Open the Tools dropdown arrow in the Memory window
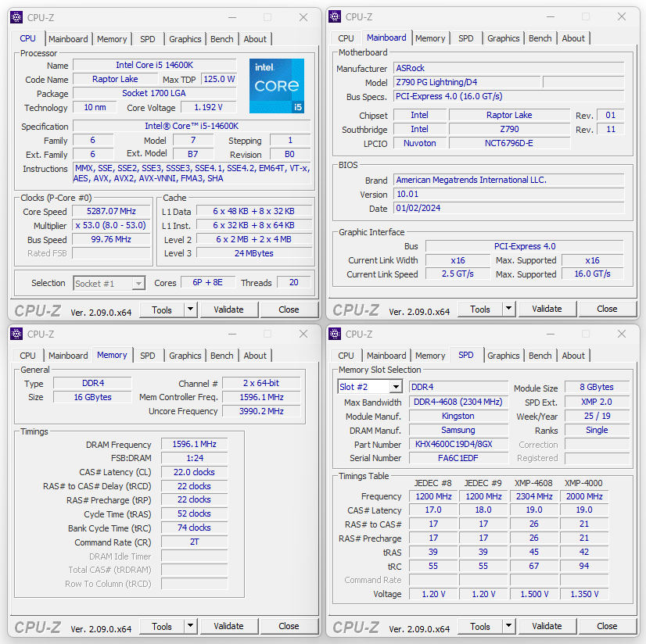 (190, 626)
